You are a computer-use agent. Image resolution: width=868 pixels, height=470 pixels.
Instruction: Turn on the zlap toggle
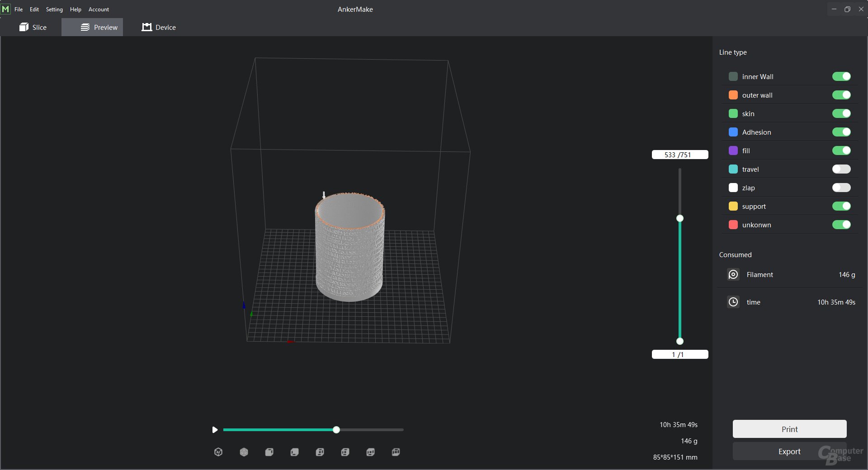(x=841, y=188)
